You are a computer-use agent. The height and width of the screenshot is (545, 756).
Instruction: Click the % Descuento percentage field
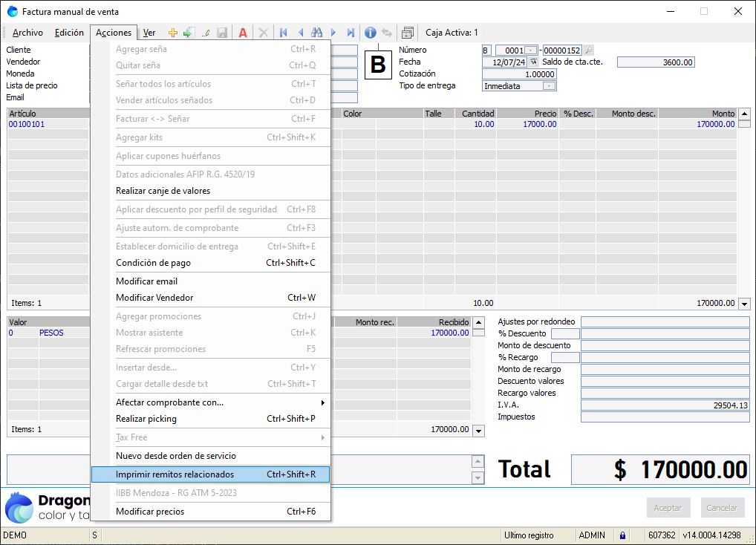pos(565,333)
